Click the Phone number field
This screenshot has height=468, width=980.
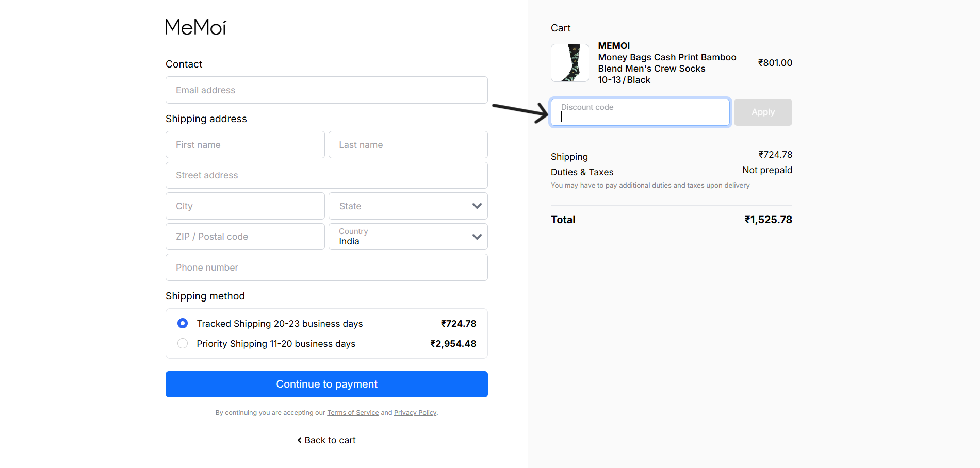326,268
